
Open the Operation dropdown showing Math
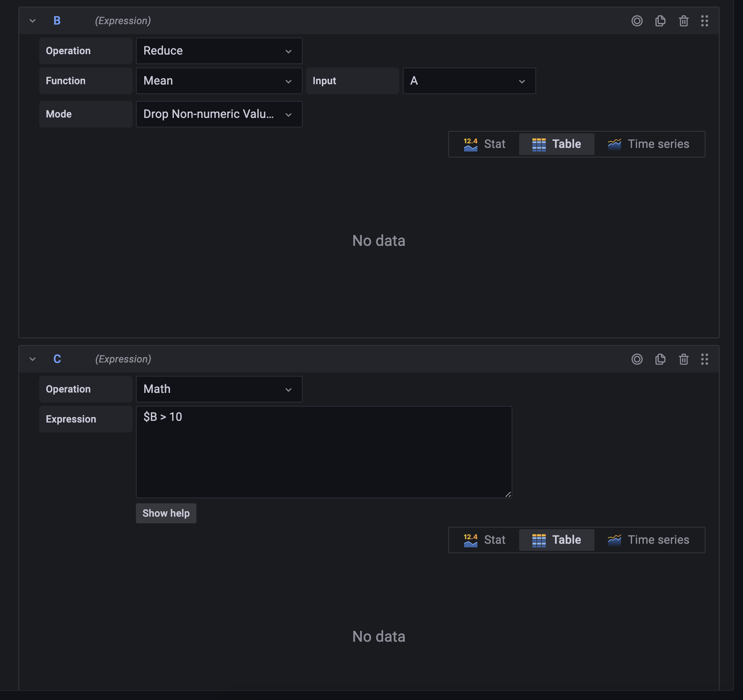point(219,389)
